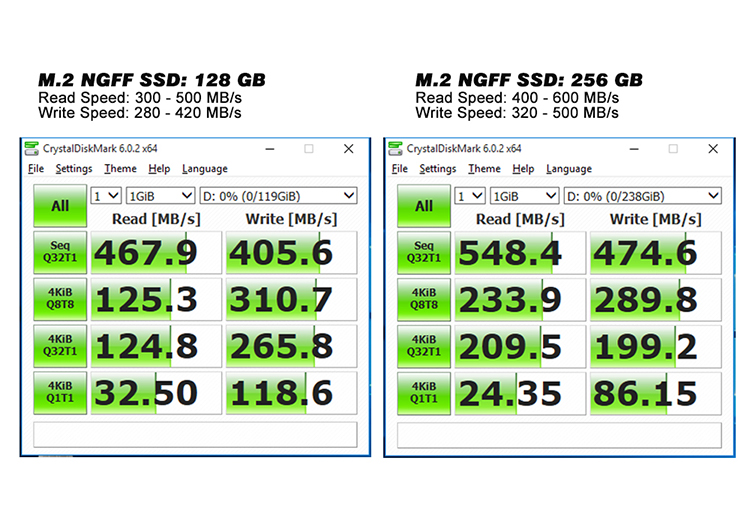
Task: Open Theme menu in left window
Action: (121, 169)
